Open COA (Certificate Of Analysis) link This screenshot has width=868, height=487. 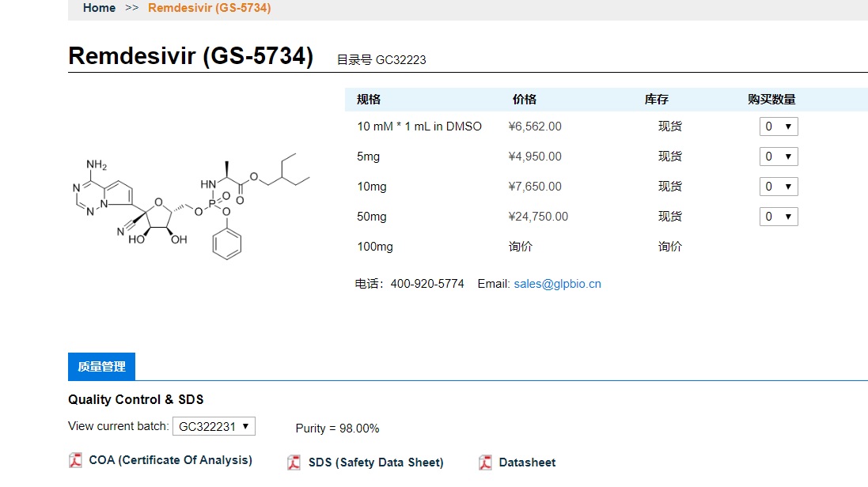click(170, 460)
